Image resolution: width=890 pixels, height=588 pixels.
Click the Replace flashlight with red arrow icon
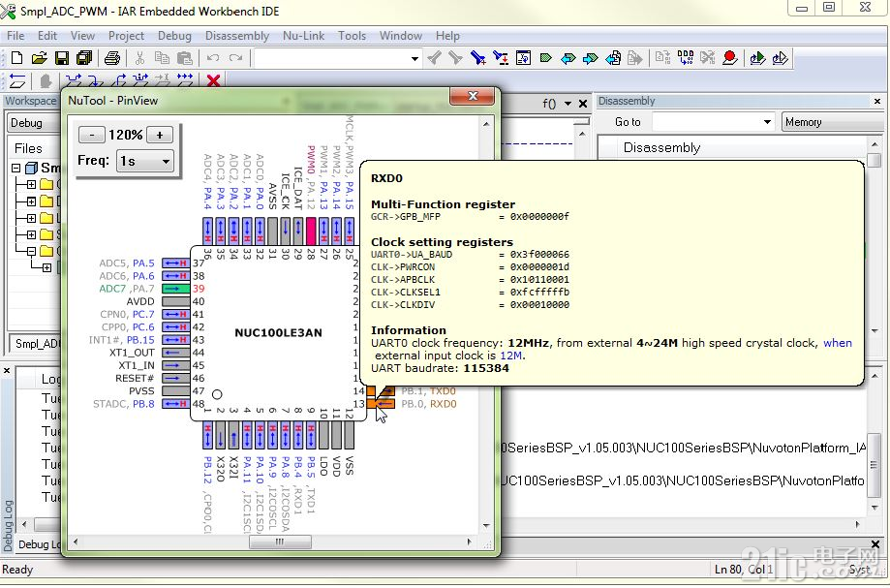(x=501, y=58)
